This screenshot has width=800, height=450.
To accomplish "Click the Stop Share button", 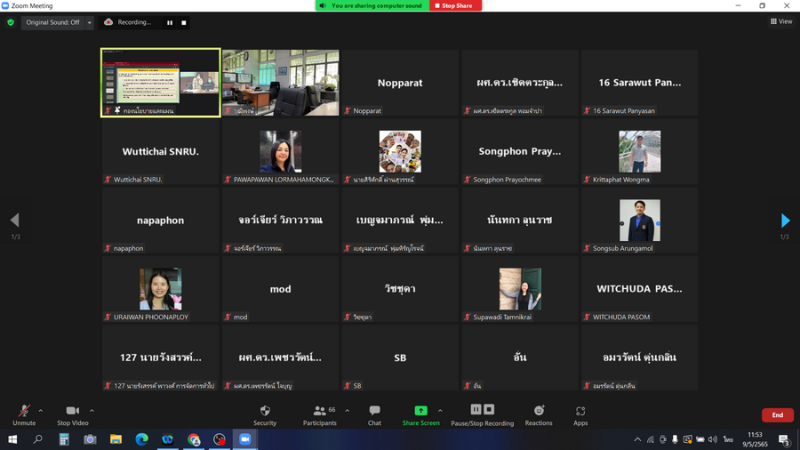I will pyautogui.click(x=456, y=6).
